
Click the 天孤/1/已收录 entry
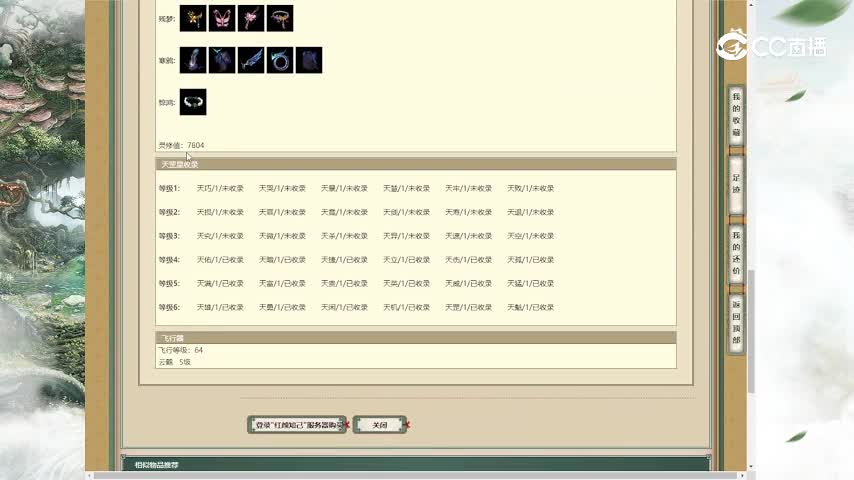(x=530, y=260)
